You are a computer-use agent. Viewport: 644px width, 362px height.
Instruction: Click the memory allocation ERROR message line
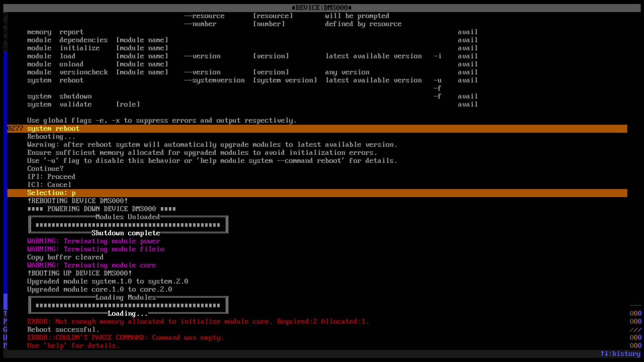tap(198, 322)
